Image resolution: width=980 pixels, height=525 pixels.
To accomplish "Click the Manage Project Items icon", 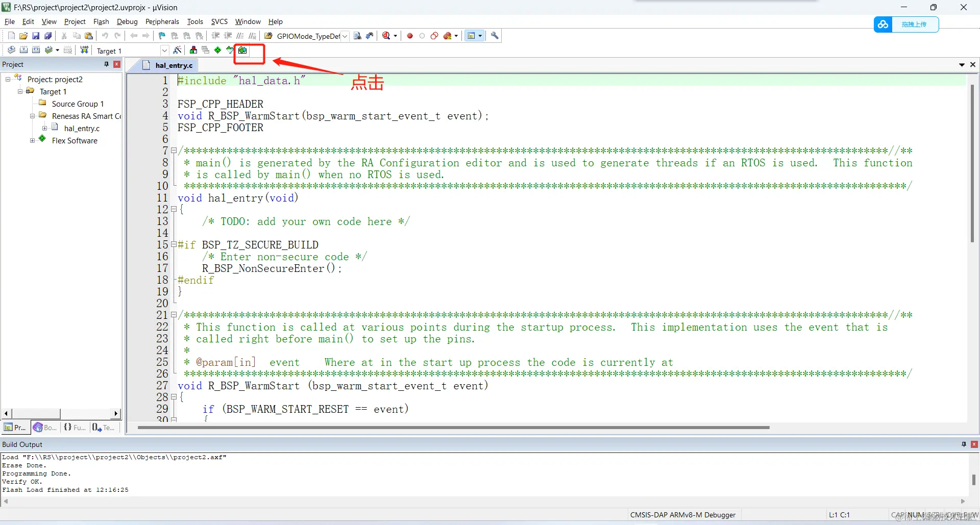I will pos(193,50).
